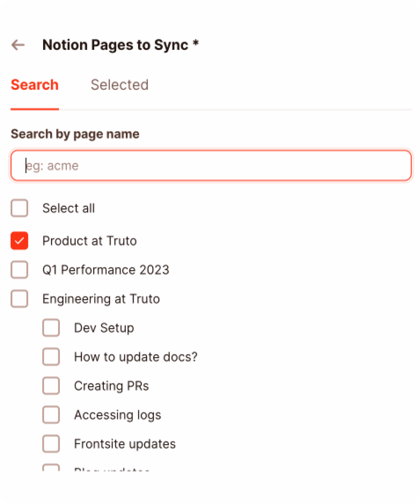Click the Creating PRs page label
The width and height of the screenshot is (420, 504).
(x=111, y=386)
